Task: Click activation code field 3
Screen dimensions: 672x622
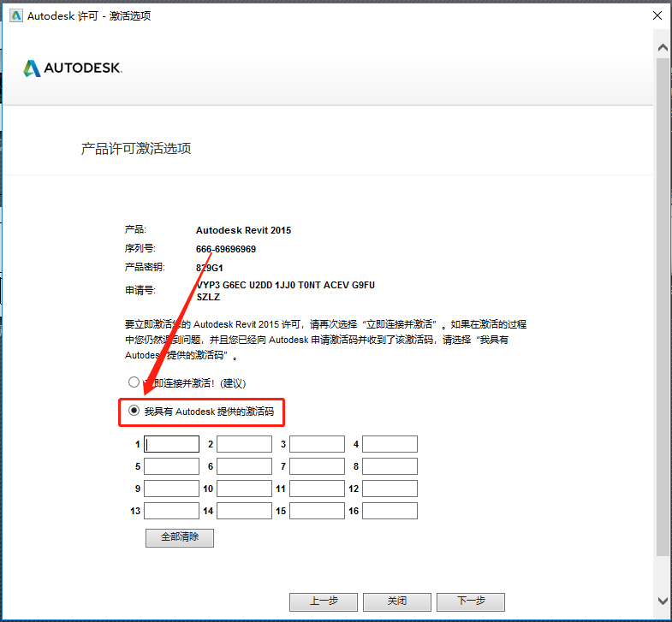Action: click(x=317, y=444)
